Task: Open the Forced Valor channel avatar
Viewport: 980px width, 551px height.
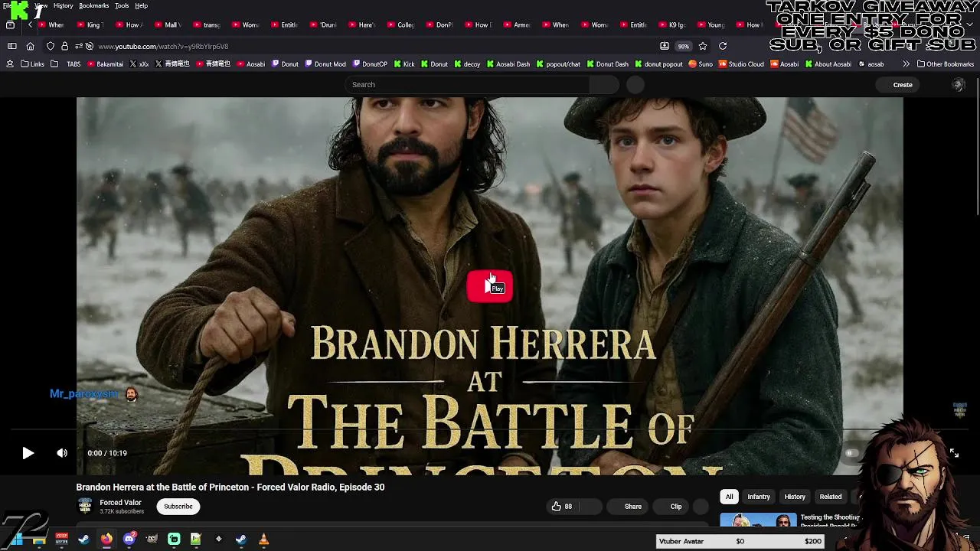Action: coord(85,507)
